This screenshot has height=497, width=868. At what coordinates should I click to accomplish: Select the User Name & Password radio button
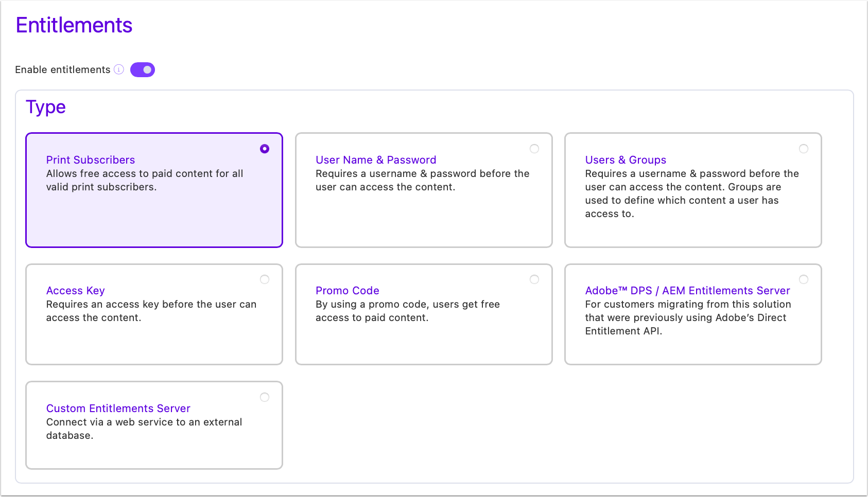tap(534, 149)
